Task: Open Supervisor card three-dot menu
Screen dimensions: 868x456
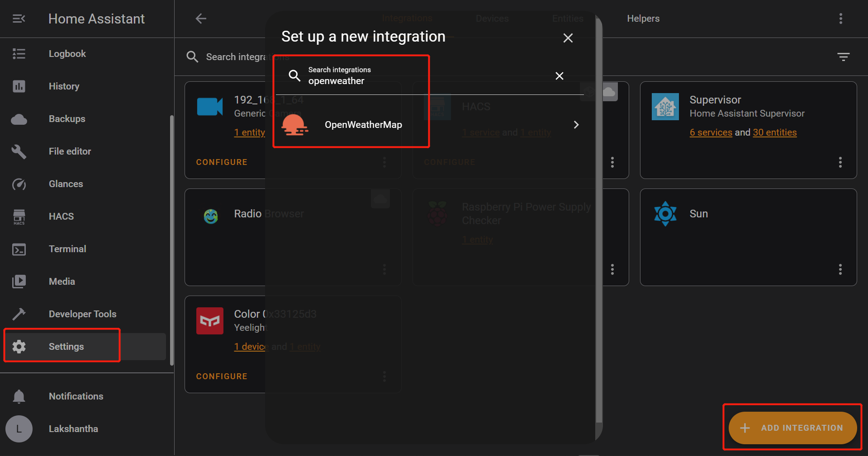Action: (x=840, y=162)
